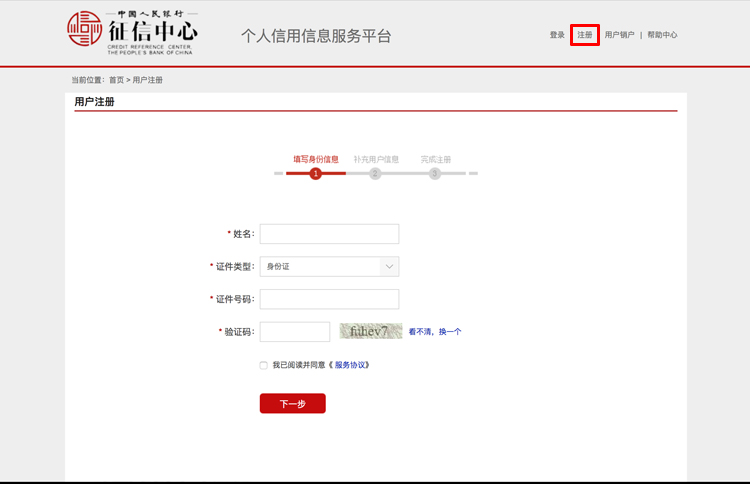750x484 pixels.
Task: Click the captcha image to refresh
Action: (x=371, y=331)
